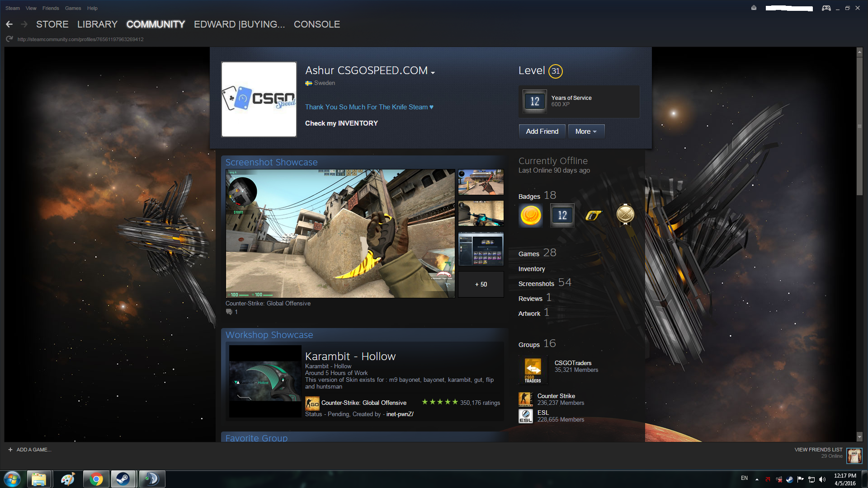Open the CSGOTraders group icon
The width and height of the screenshot is (868, 488).
tap(533, 371)
